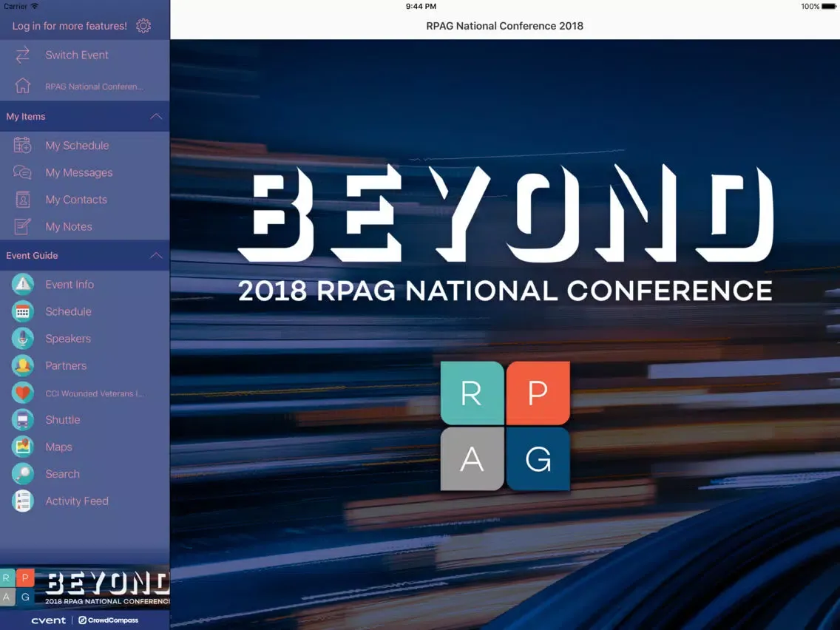Click the My Notes pencil icon
Image resolution: width=840 pixels, height=630 pixels.
(x=22, y=226)
